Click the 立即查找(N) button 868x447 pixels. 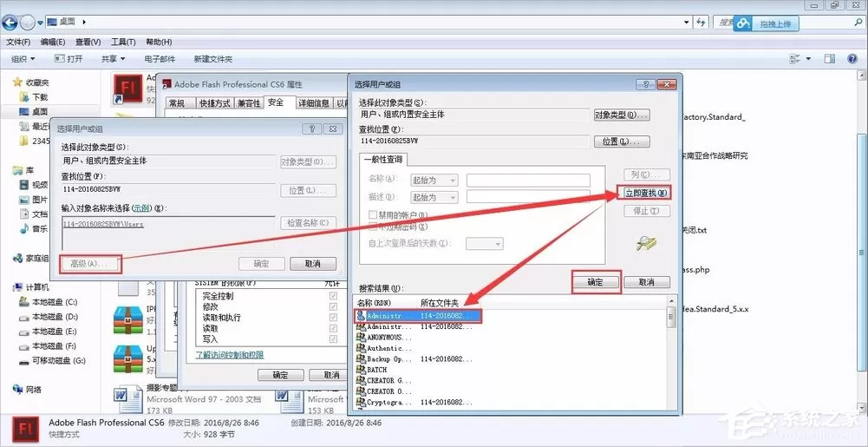643,193
